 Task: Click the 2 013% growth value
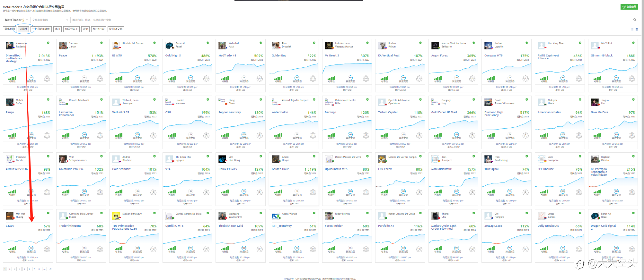click(44, 56)
